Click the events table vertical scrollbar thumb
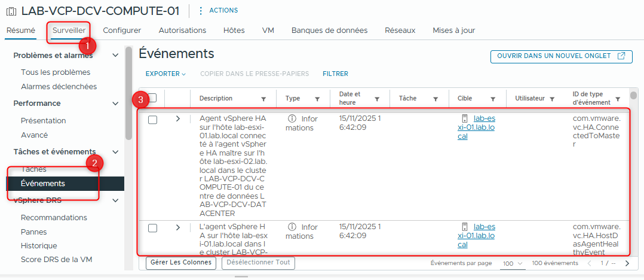This screenshot has width=644, height=280. (x=634, y=95)
